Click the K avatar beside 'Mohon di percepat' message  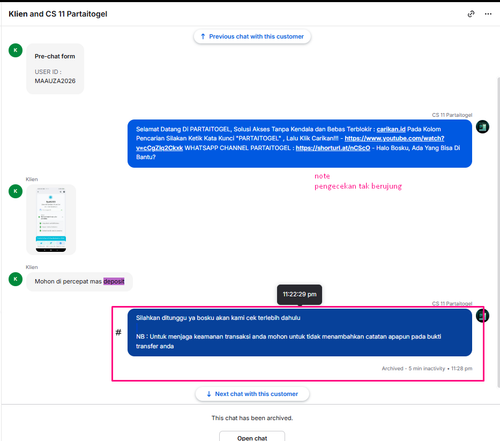[15, 279]
